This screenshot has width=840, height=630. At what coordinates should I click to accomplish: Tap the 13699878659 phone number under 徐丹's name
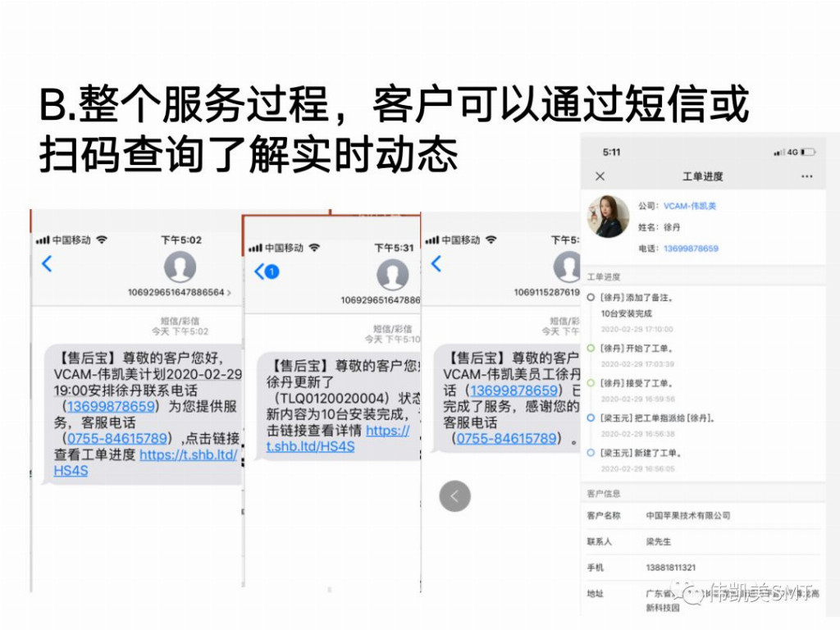(690, 249)
